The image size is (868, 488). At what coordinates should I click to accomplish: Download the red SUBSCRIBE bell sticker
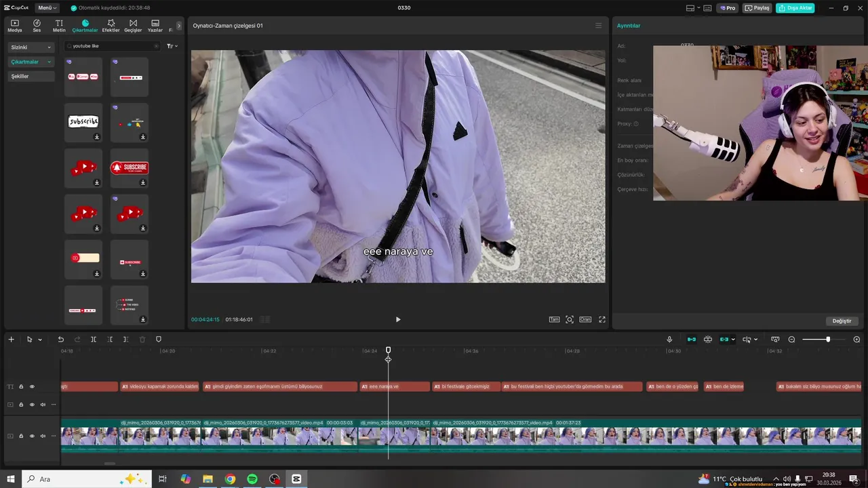143,182
